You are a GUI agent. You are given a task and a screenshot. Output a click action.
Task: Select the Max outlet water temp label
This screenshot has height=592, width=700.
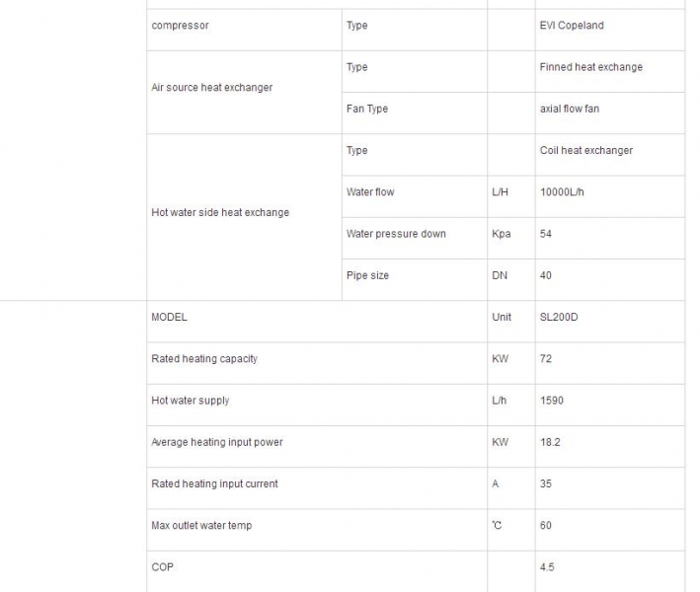(201, 526)
